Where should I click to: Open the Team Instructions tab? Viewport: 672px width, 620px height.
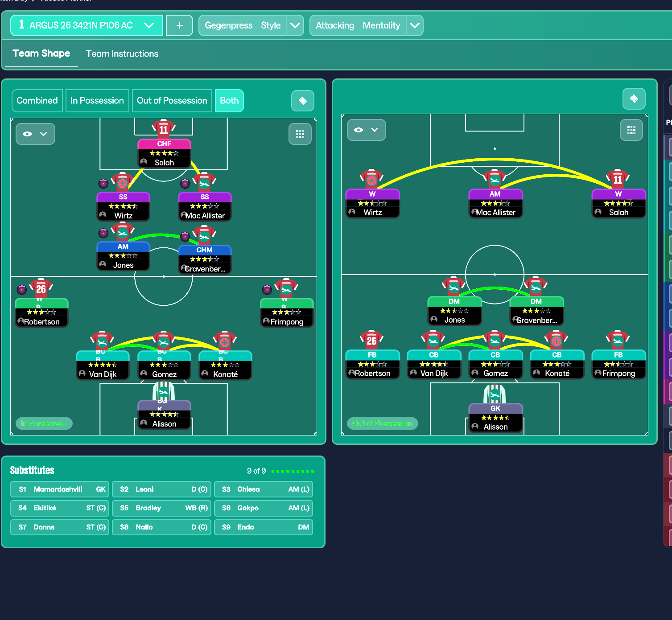122,54
